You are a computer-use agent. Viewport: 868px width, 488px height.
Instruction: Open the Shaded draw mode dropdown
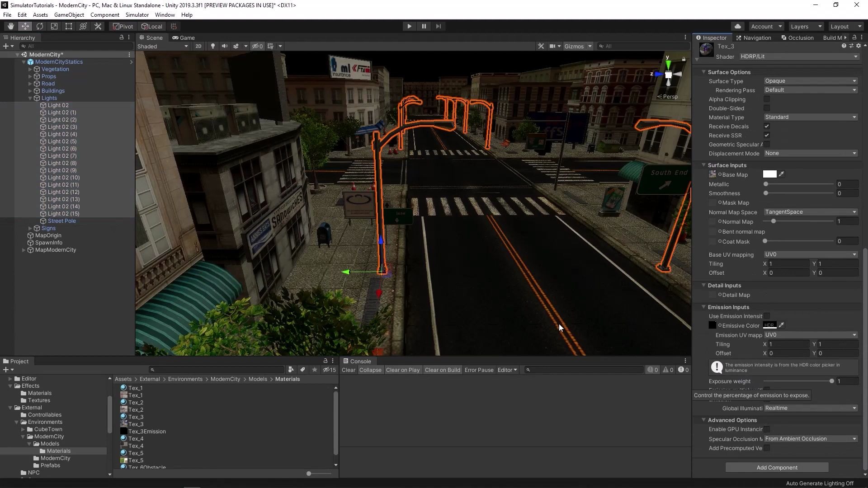163,46
